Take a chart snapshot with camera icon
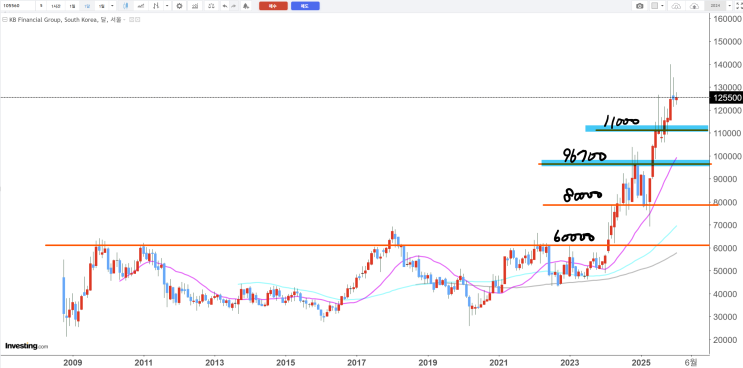This screenshot has height=368, width=743. 640,6
